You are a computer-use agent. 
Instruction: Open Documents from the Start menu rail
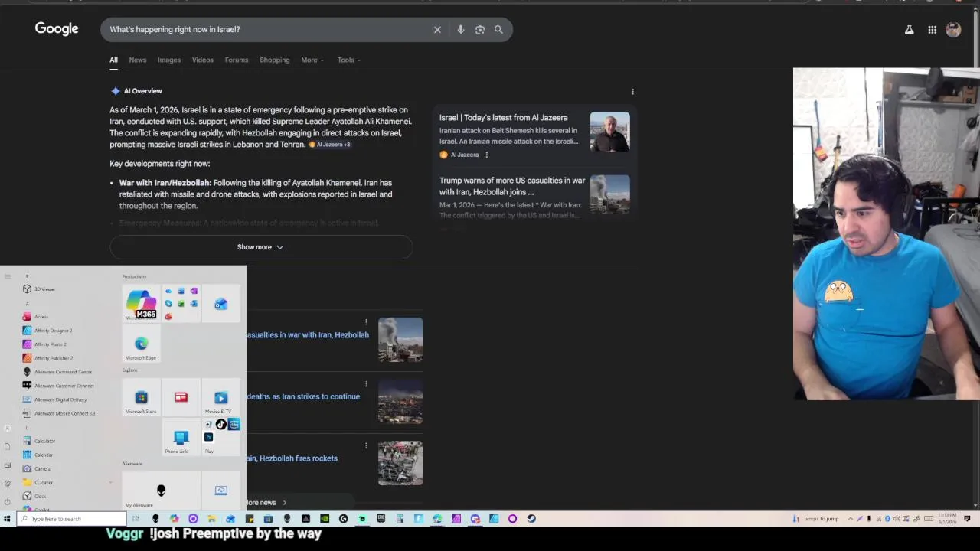click(x=7, y=446)
